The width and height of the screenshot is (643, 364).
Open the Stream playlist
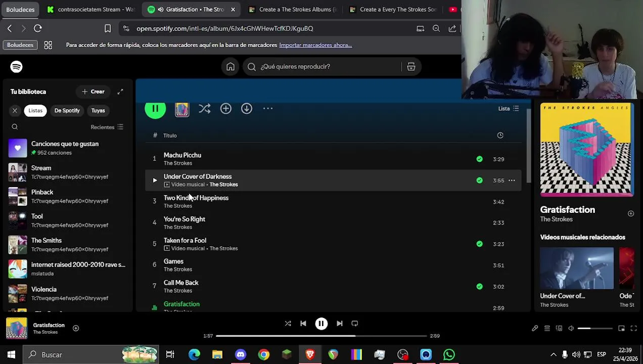pyautogui.click(x=67, y=172)
